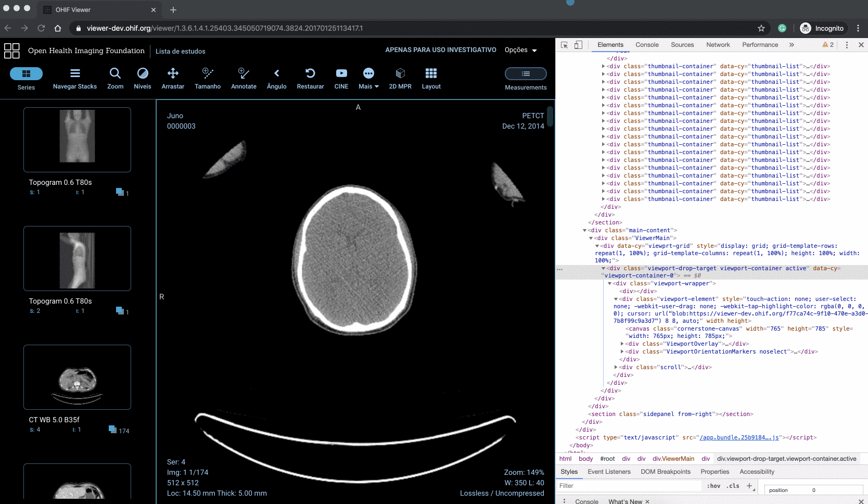Collapse the main-content div node

585,230
